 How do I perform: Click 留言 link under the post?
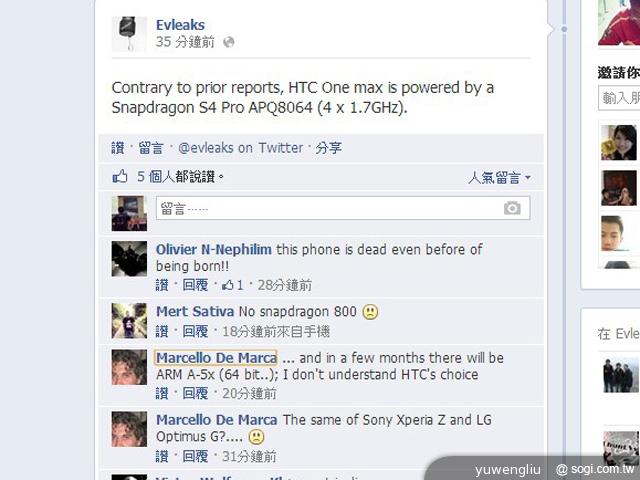pos(151,148)
